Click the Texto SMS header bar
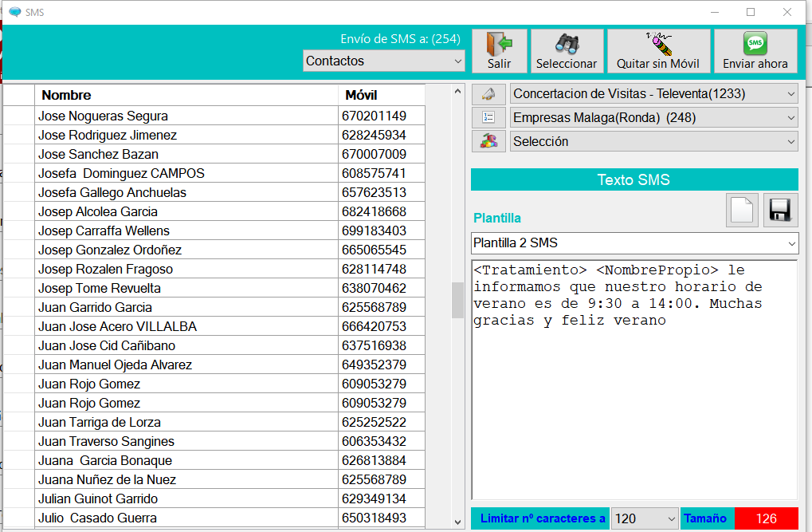This screenshot has height=532, width=812. (634, 179)
